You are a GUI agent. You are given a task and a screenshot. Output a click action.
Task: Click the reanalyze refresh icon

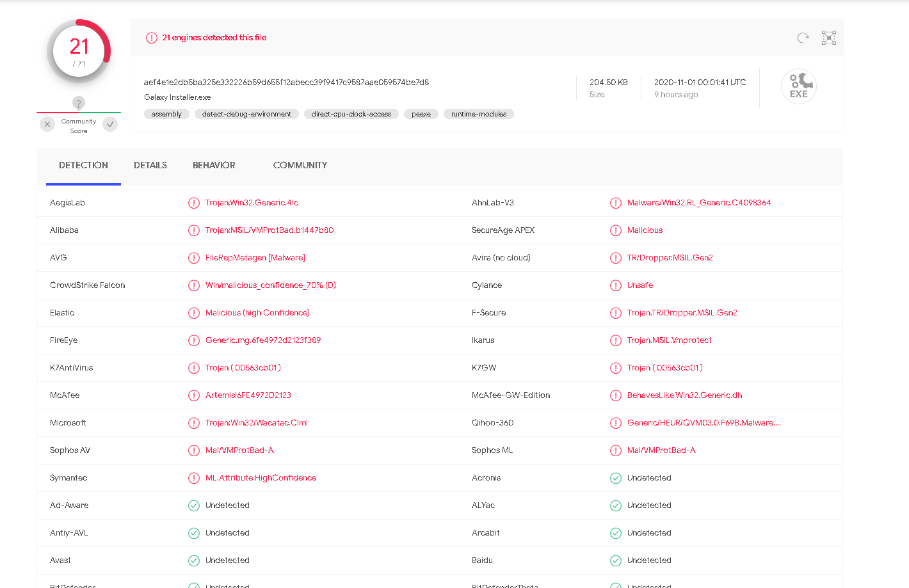click(x=803, y=38)
